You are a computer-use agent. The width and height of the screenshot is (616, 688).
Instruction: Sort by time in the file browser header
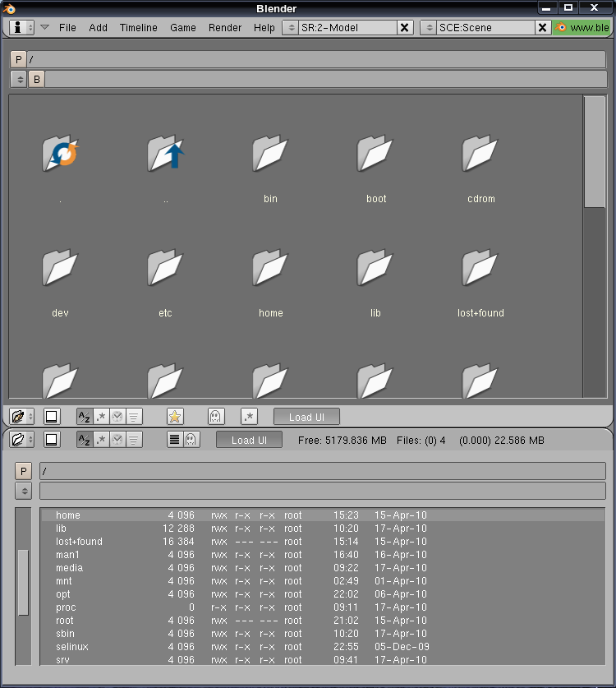point(117,439)
